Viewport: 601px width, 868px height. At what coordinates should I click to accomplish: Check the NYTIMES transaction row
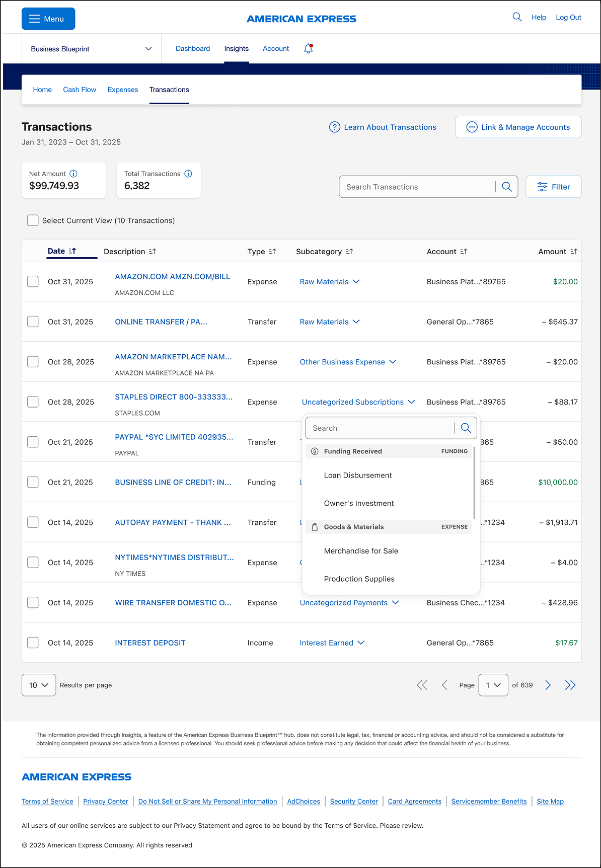(x=33, y=562)
